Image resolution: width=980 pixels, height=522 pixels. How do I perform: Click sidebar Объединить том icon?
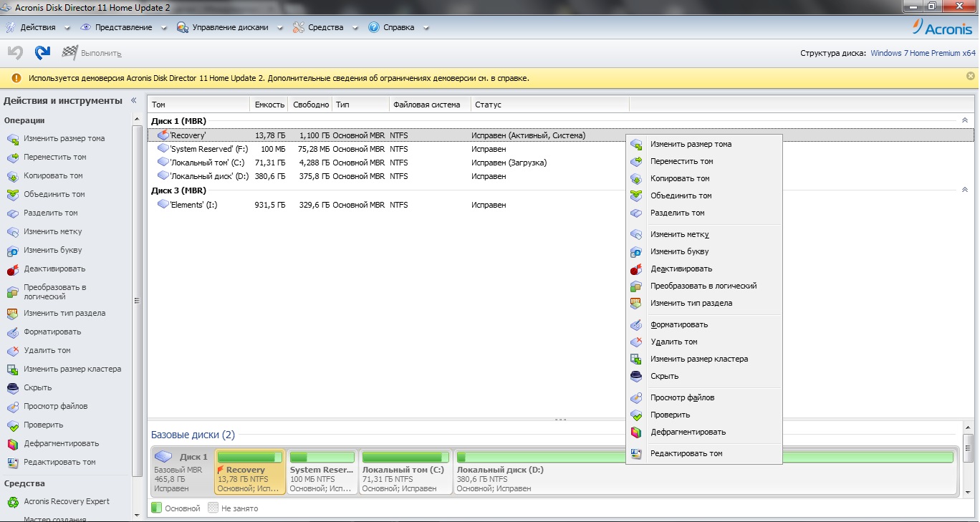12,195
